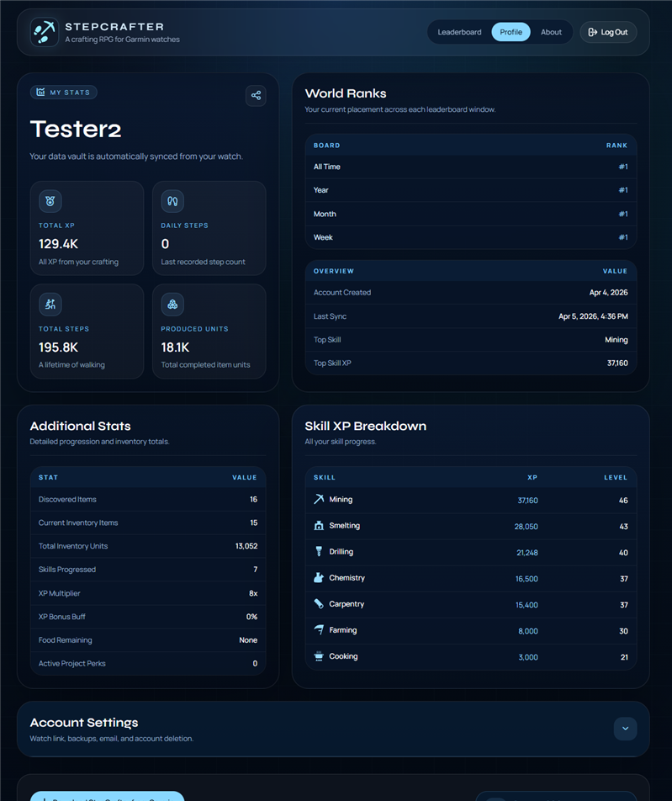
Task: Click the Drilling drill icon
Action: 319,551
